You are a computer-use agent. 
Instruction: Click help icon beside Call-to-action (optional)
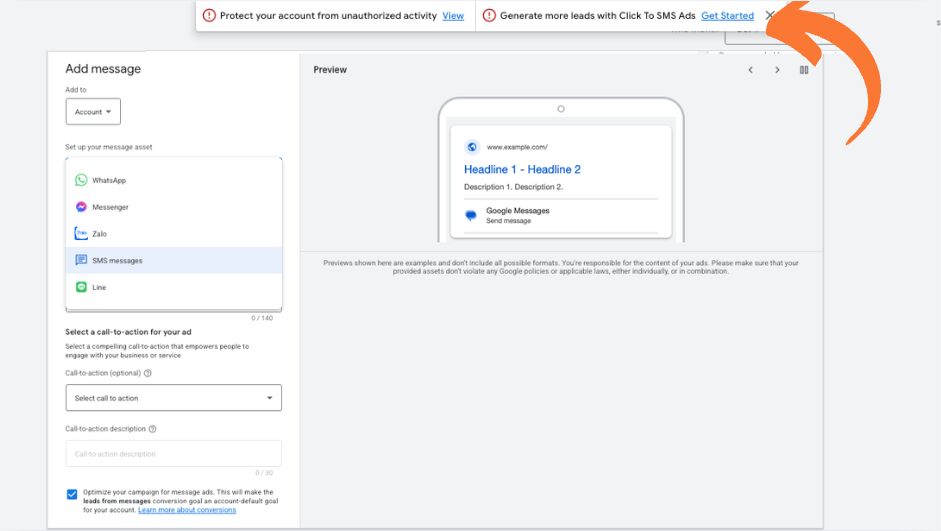148,373
